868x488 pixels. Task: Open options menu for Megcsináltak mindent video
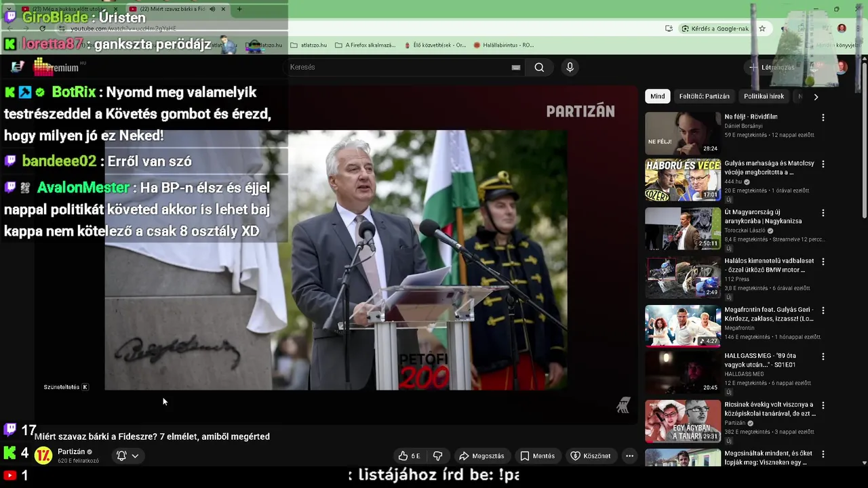(823, 454)
